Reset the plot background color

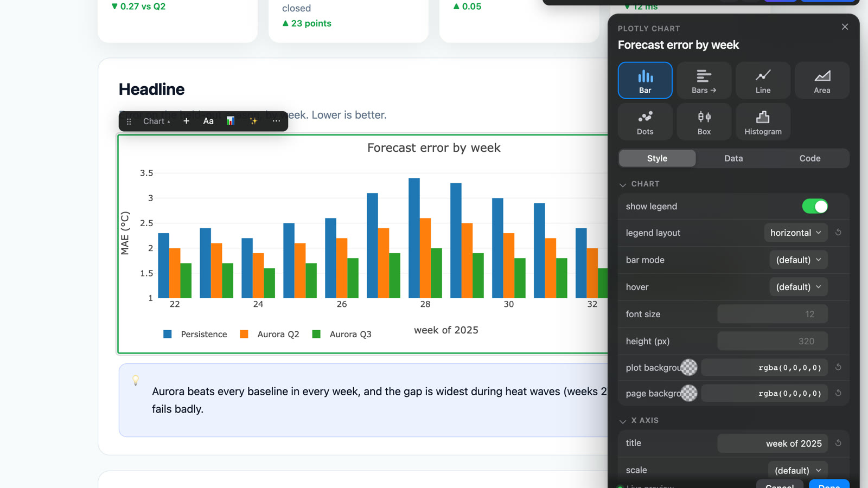pyautogui.click(x=838, y=367)
